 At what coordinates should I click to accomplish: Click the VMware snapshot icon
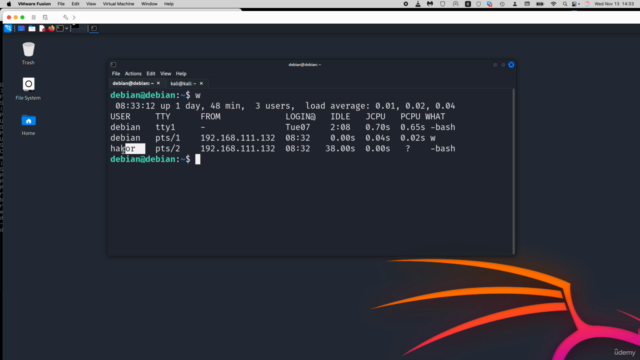tap(45, 18)
